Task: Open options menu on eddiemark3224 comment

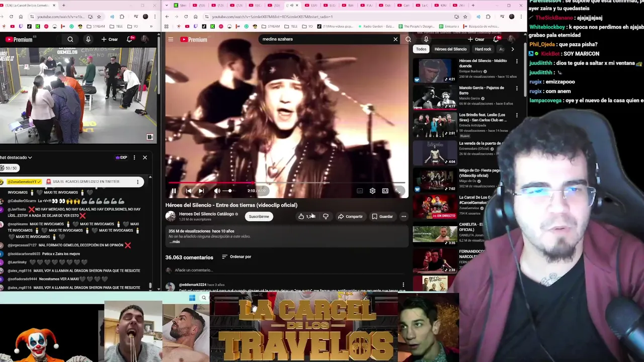Action: [403, 285]
